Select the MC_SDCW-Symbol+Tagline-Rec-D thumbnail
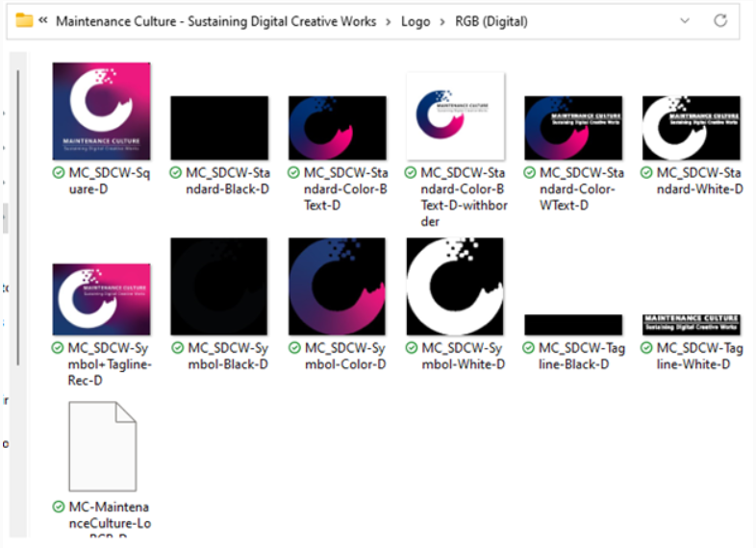This screenshot has height=548, width=756. 101,299
